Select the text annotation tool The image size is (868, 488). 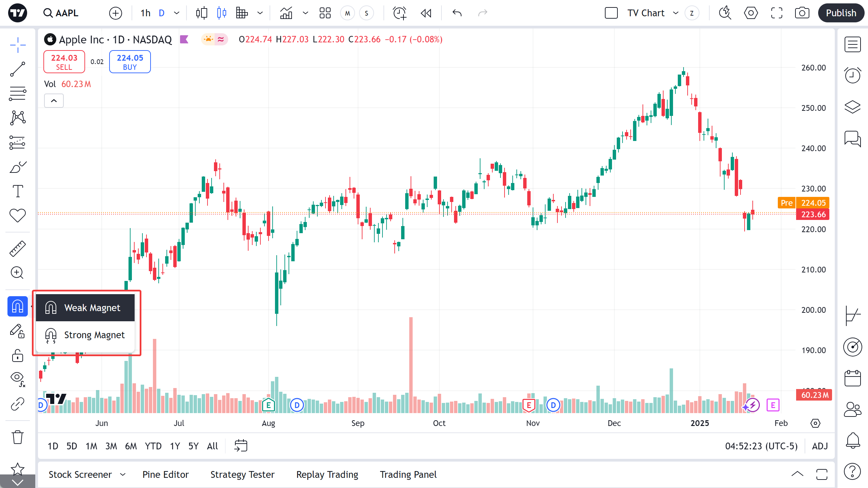[17, 191]
